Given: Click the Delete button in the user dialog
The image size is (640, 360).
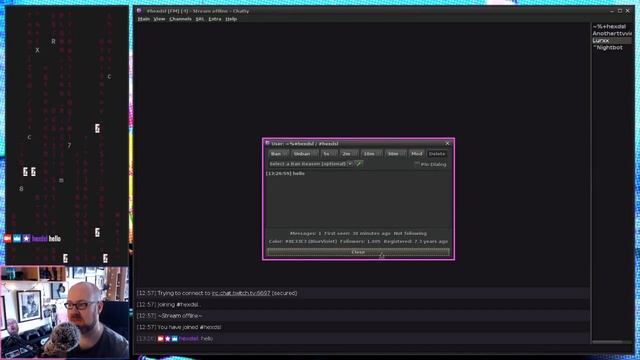Looking at the screenshot, I should (437, 154).
